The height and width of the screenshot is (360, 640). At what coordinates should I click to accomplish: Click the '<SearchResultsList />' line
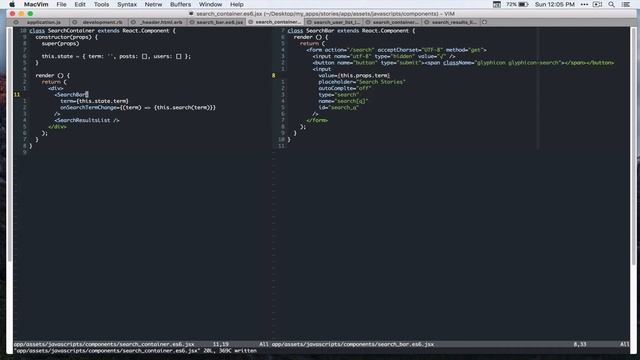coord(87,120)
